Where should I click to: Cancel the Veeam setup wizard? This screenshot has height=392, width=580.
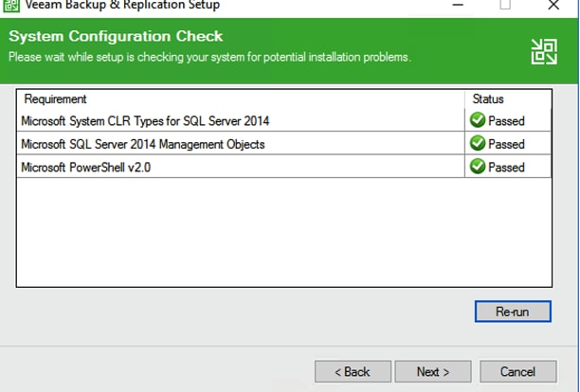(x=517, y=371)
